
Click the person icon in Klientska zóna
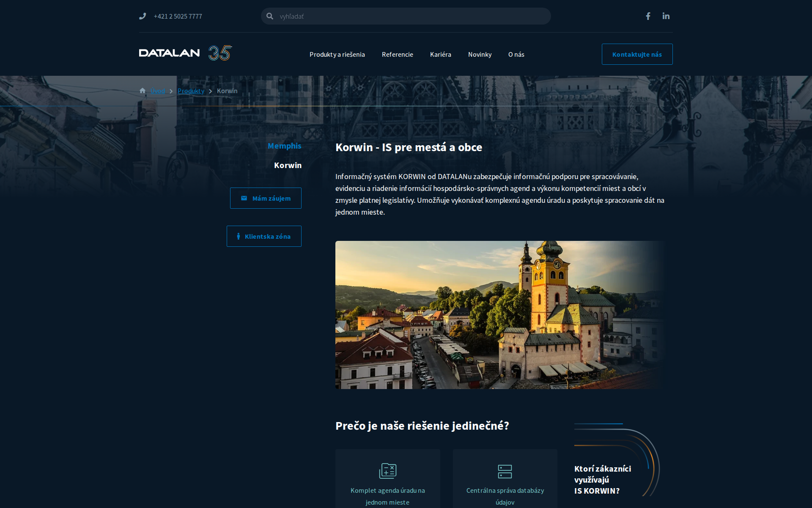pyautogui.click(x=238, y=236)
